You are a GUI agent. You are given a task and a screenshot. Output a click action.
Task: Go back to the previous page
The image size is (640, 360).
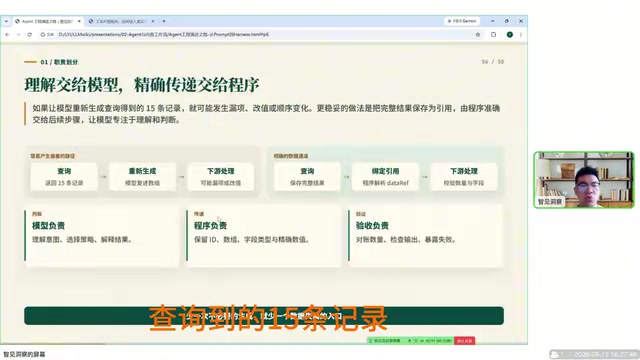pyautogui.click(x=7, y=35)
